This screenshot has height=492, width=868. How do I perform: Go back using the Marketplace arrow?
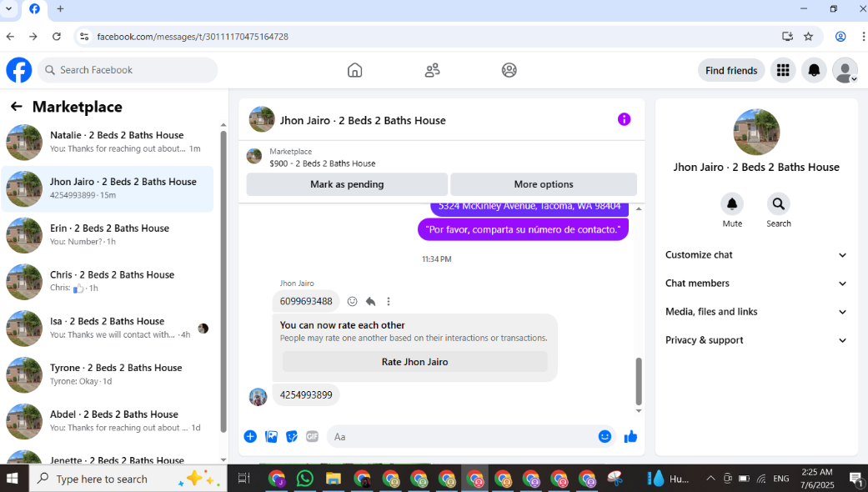[x=17, y=106]
